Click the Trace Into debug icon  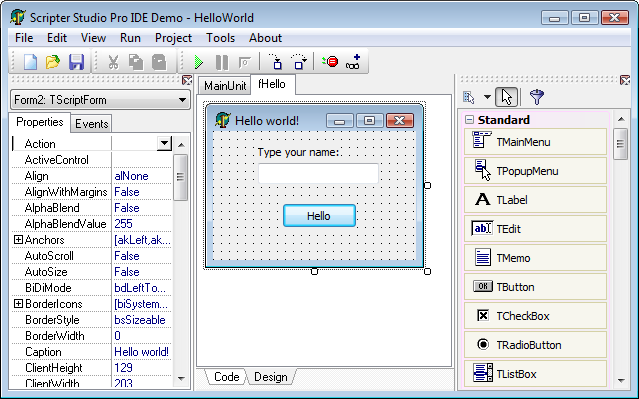pos(276,62)
